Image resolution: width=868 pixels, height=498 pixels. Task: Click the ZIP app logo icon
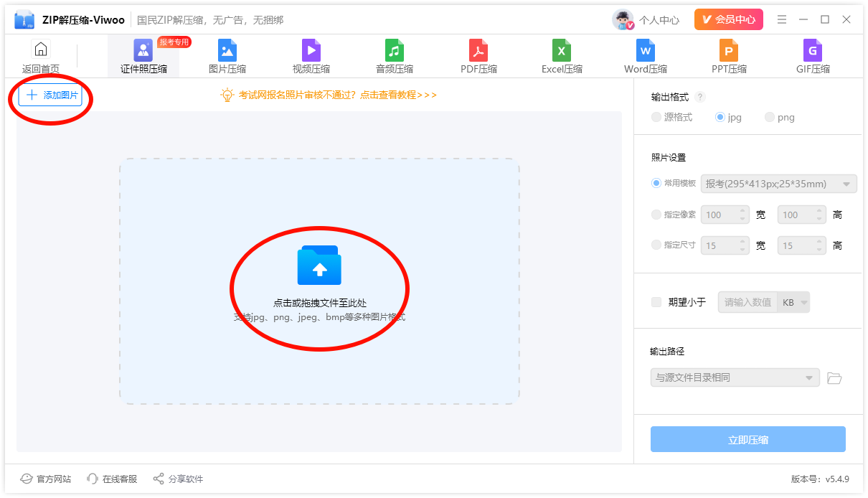(24, 20)
